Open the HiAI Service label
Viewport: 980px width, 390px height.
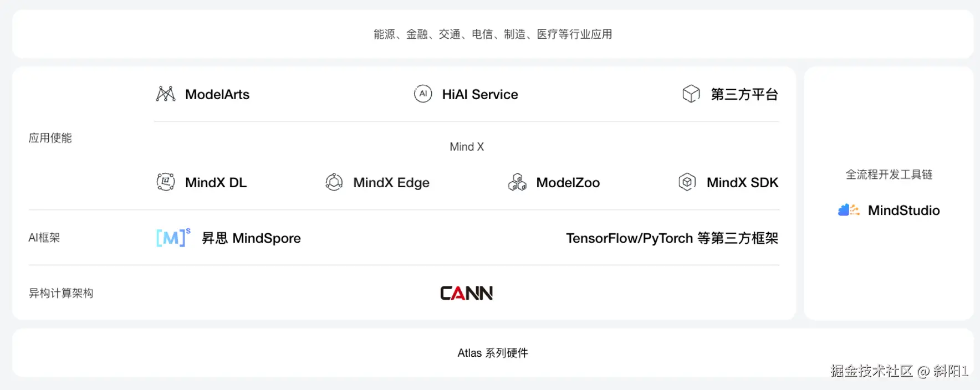pyautogui.click(x=480, y=95)
